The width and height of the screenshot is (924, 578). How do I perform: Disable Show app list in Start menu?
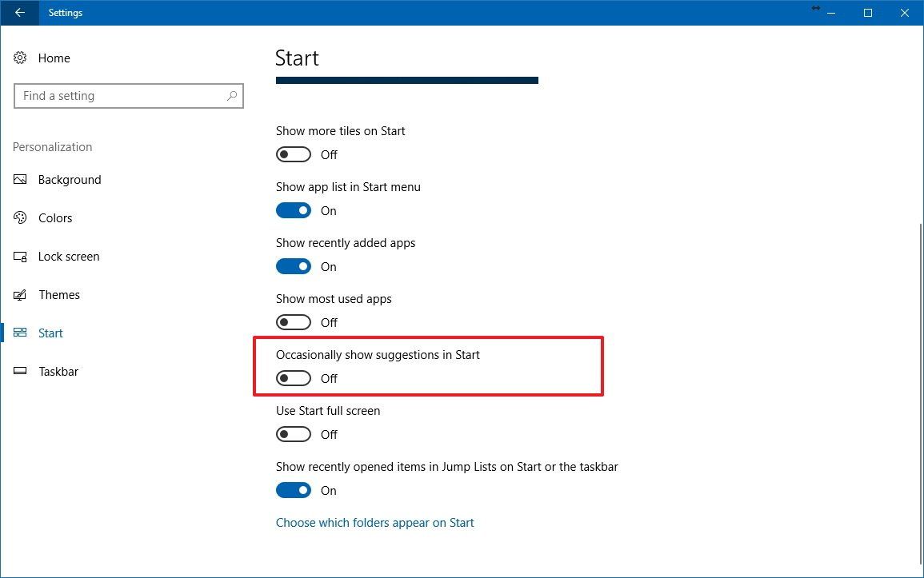[x=293, y=209]
